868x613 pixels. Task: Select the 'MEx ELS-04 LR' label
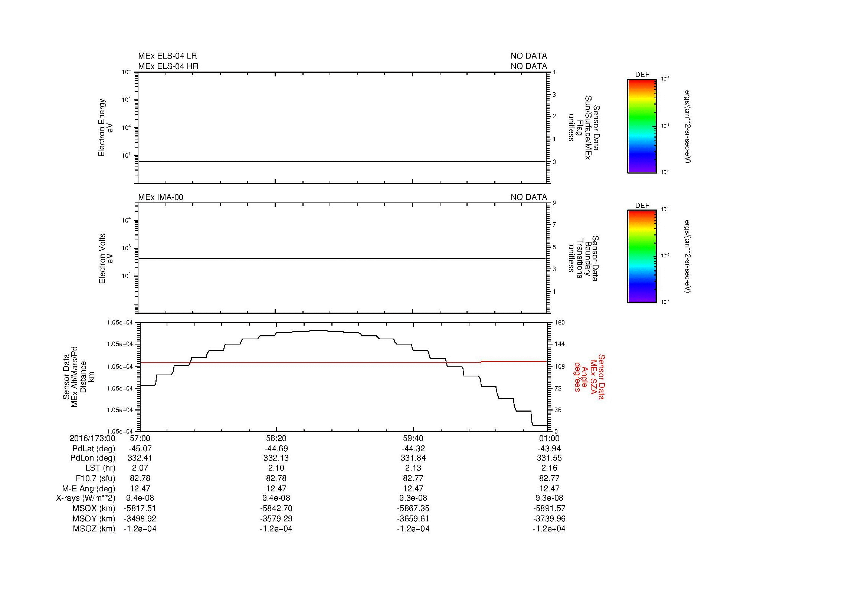(x=167, y=56)
